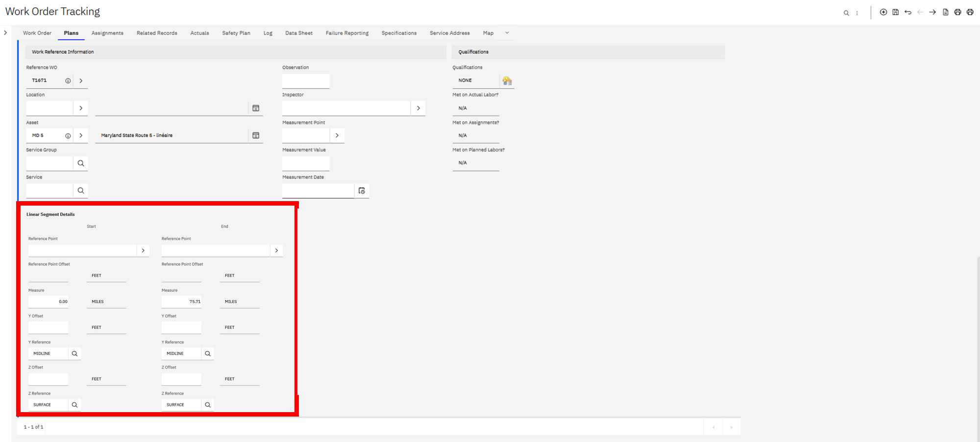Click the undo arrow in the top toolbar
980x442 pixels.
(907, 12)
